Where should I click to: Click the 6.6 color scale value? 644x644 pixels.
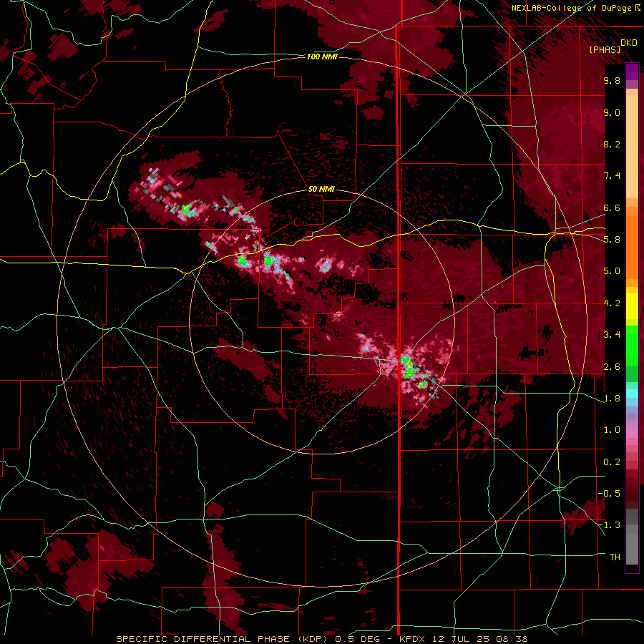[x=612, y=208]
